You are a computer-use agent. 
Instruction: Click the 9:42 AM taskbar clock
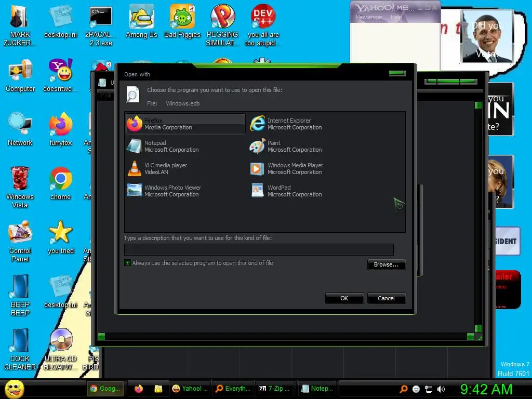pos(486,389)
